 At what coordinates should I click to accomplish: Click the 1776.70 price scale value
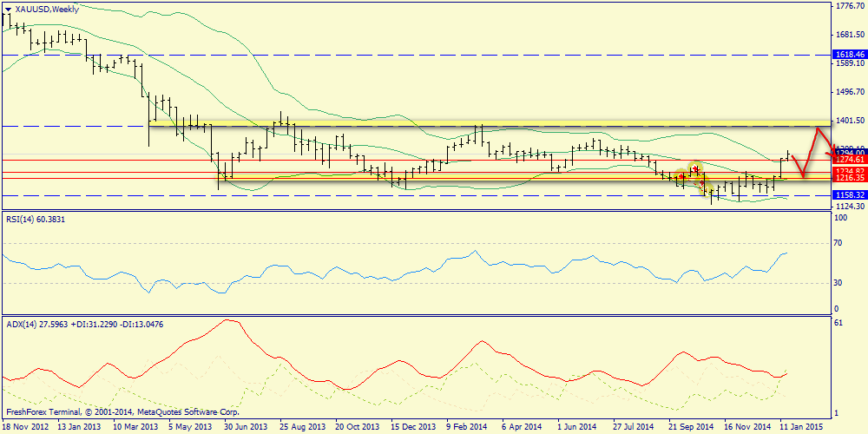click(850, 7)
